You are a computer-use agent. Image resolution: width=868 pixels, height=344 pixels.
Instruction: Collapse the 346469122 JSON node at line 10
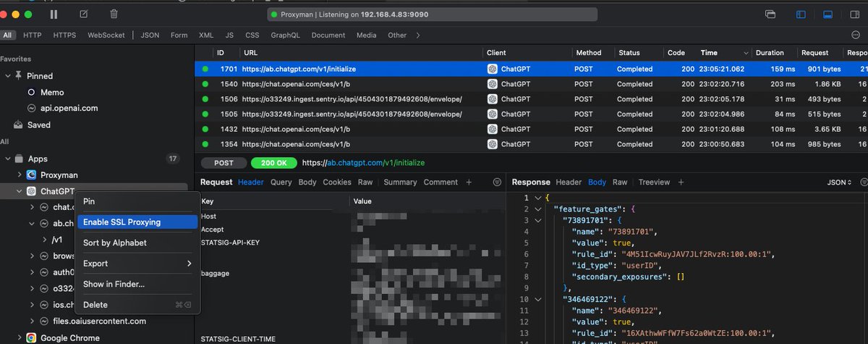tap(537, 298)
